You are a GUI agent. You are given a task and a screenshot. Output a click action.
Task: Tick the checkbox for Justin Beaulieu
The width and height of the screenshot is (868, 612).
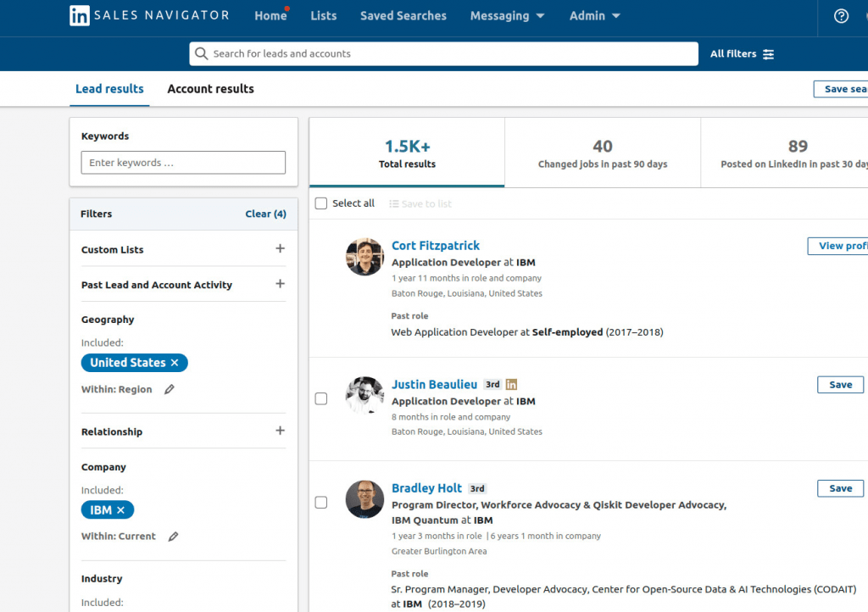[320, 398]
